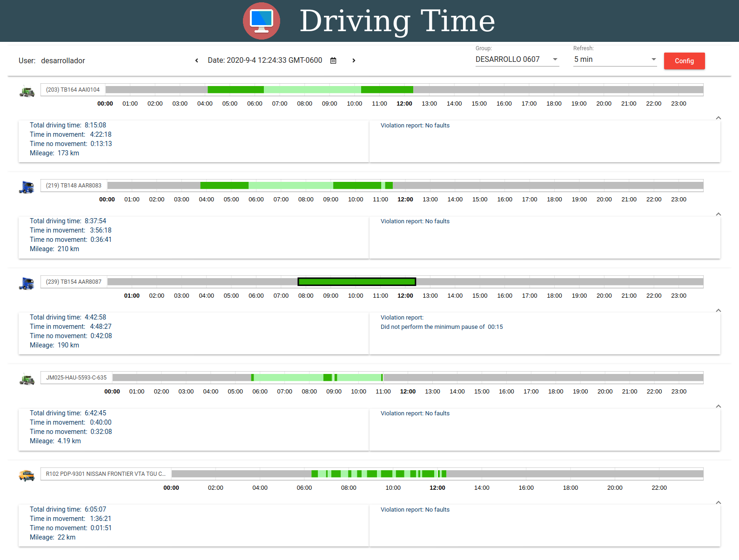Image resolution: width=739 pixels, height=560 pixels.
Task: Collapse the R102 Nissan Frontier details panel
Action: click(x=719, y=503)
